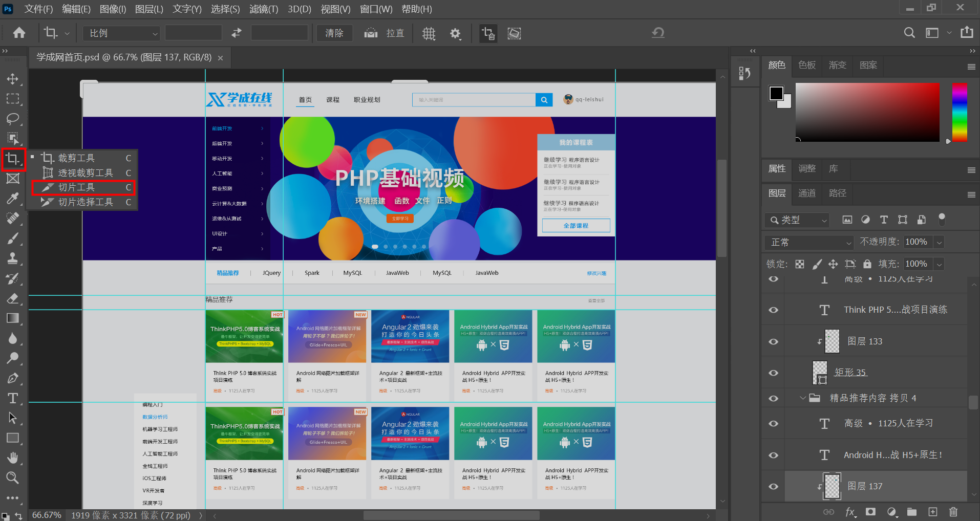980x521 pixels.
Task: Select the Zoom tool
Action: click(x=13, y=478)
